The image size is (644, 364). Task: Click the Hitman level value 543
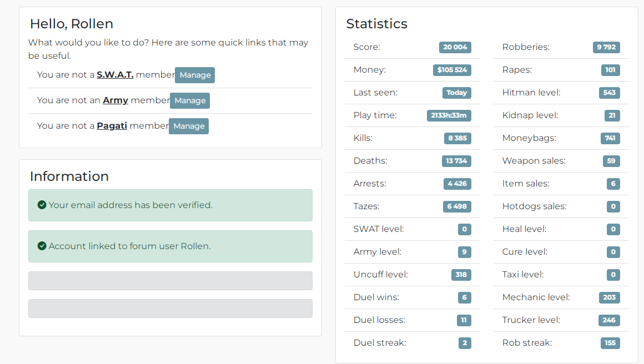(609, 93)
